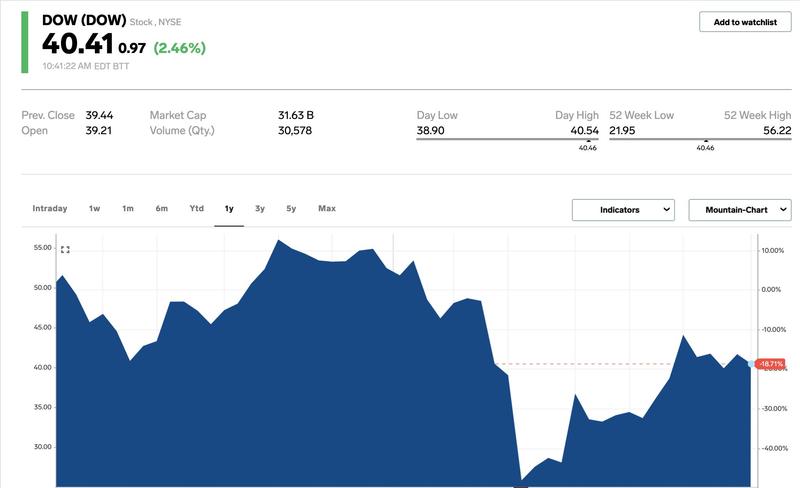
Task: Click the 30.00 y-axis label
Action: point(43,447)
